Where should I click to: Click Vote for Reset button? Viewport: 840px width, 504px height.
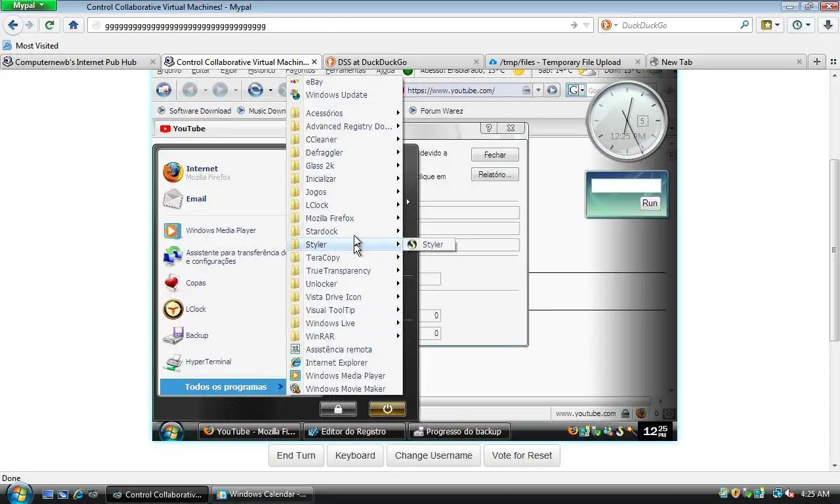[522, 455]
